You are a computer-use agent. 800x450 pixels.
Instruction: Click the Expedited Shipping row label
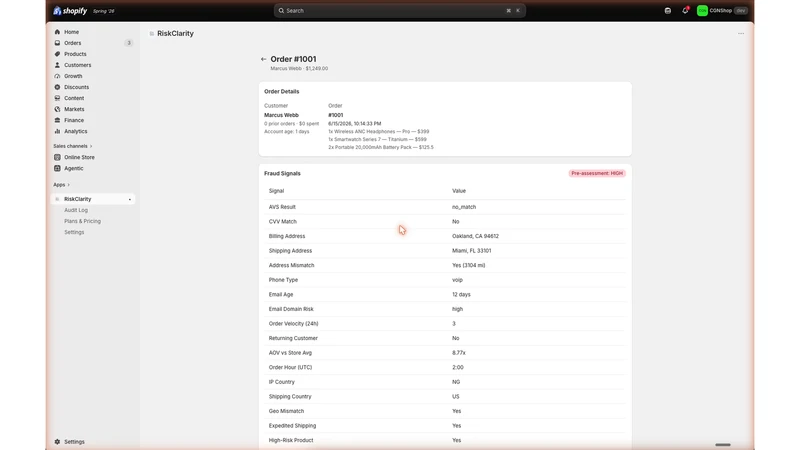click(x=292, y=426)
